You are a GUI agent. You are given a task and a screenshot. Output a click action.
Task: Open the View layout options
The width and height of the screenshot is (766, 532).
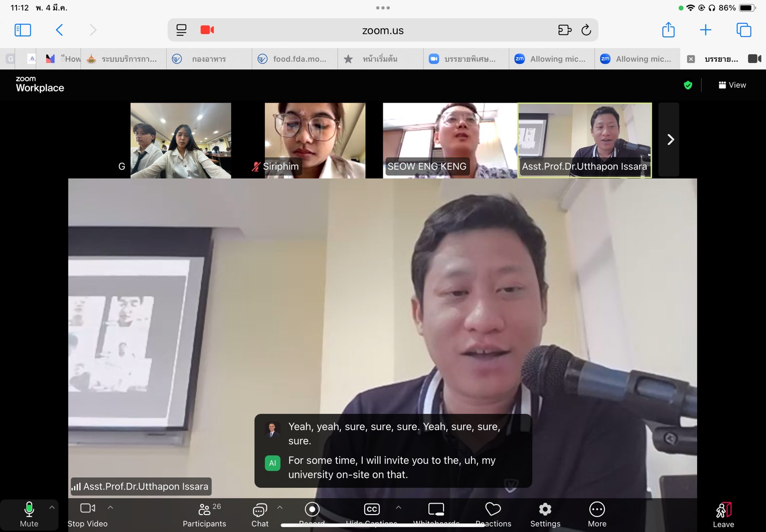pyautogui.click(x=732, y=85)
